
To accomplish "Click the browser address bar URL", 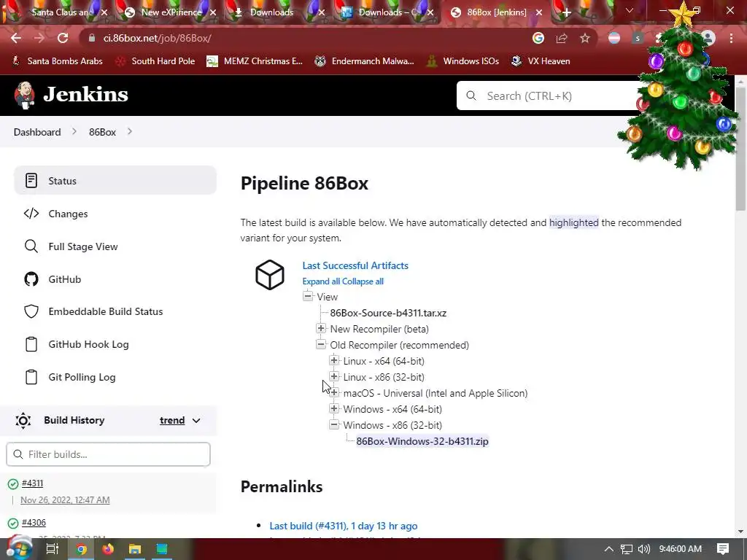I will 158,38.
